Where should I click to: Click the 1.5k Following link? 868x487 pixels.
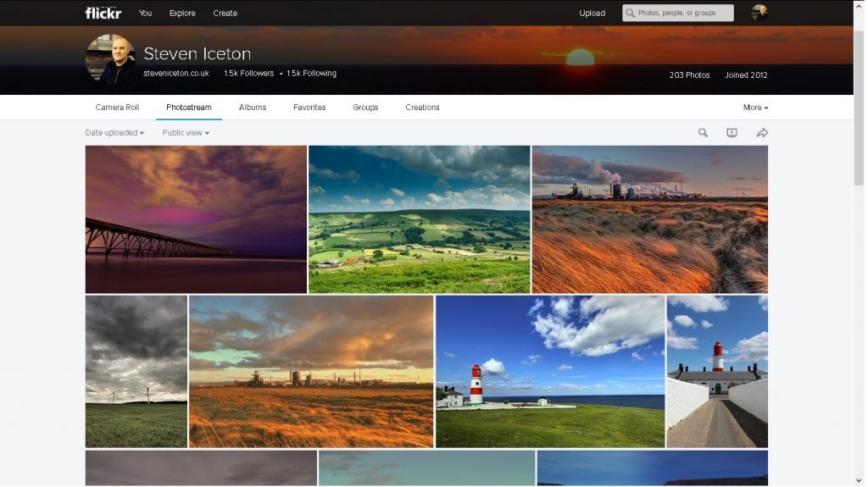click(x=311, y=73)
